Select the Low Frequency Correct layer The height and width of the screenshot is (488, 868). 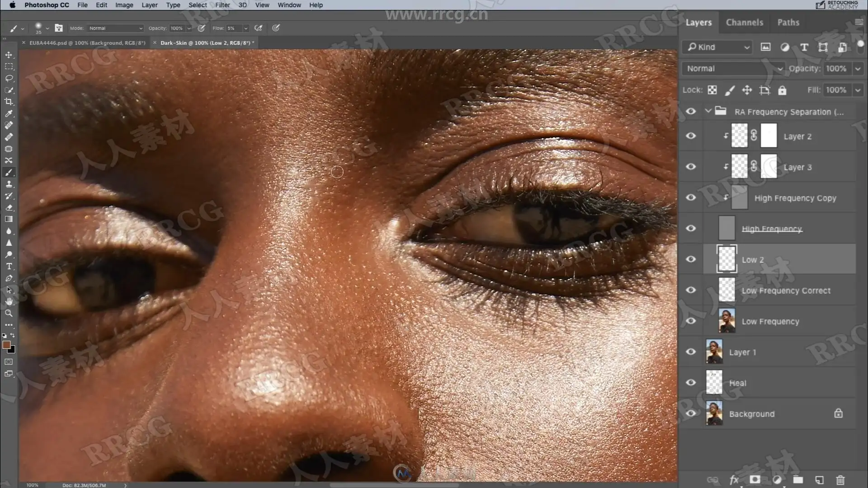pos(786,291)
